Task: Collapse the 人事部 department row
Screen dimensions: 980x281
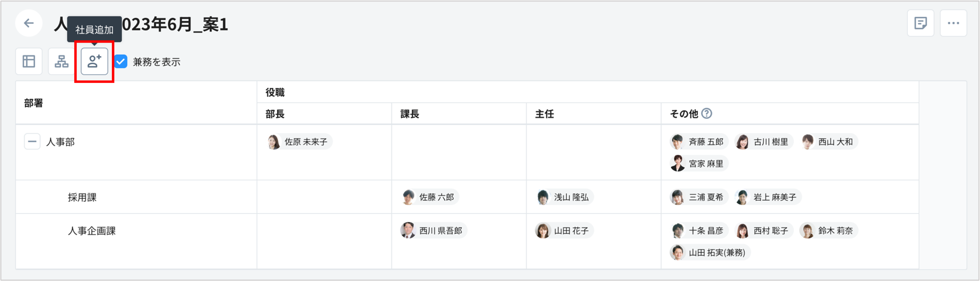Action: pos(32,141)
